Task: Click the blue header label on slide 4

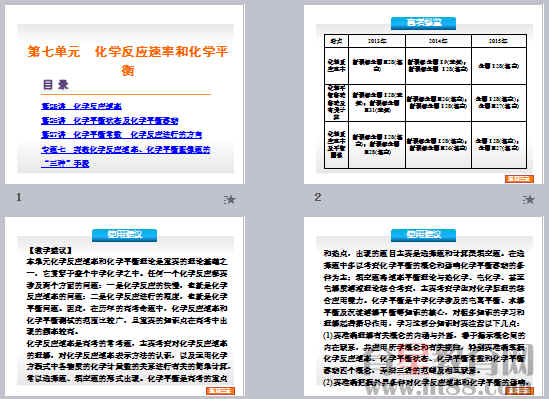Action: click(x=423, y=235)
